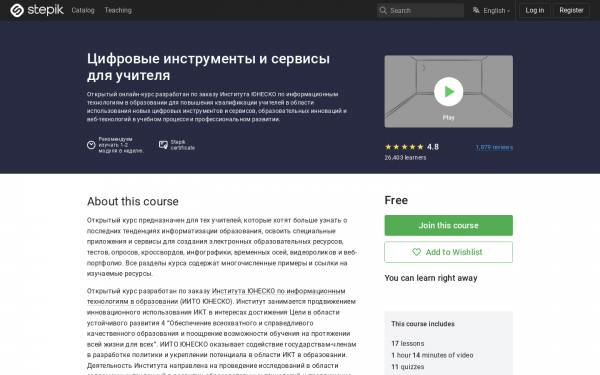Click the clock workload icon
The width and height of the screenshot is (600, 375).
pos(91,145)
